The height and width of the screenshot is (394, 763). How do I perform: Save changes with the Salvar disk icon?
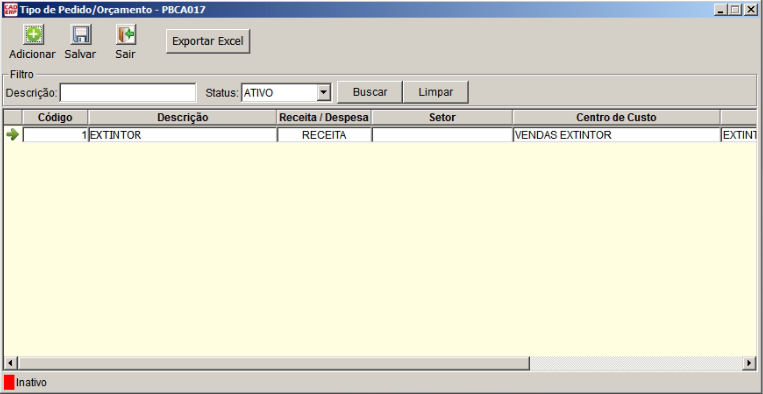80,35
